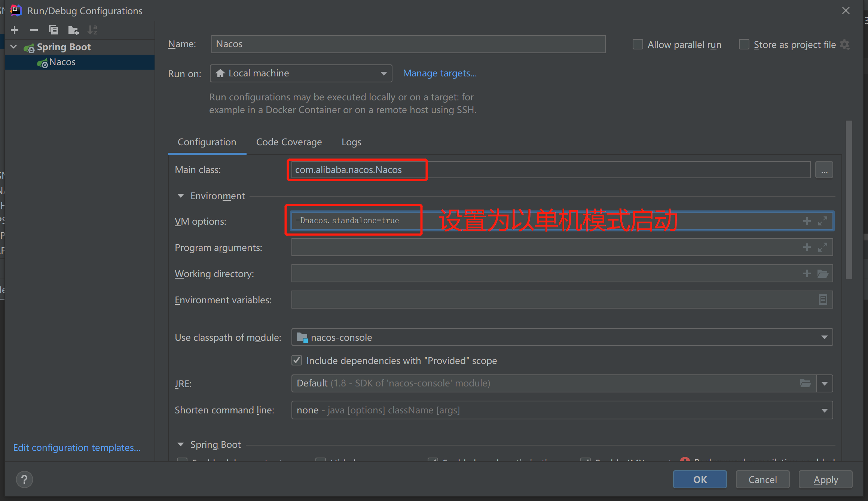Remove the selected configuration with minus icon

point(34,30)
